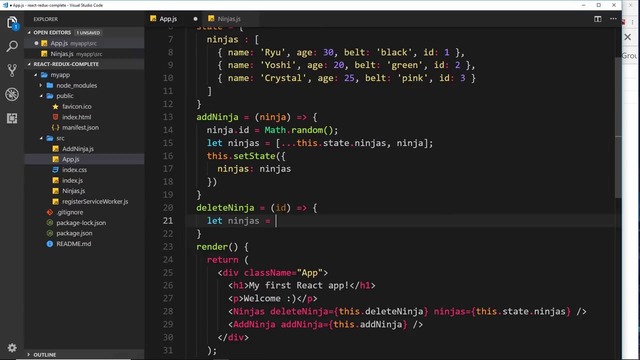
Task: Open package.json file
Action: pyautogui.click(x=84, y=233)
